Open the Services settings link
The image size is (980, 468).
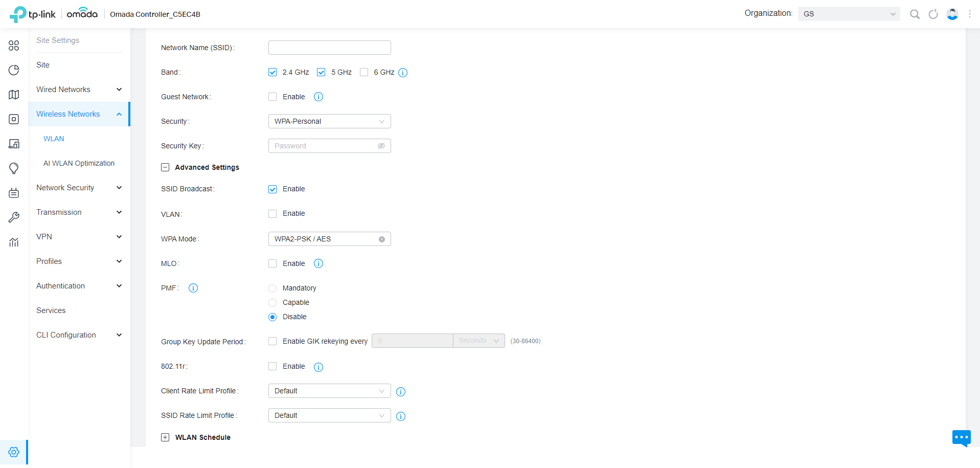click(x=51, y=310)
